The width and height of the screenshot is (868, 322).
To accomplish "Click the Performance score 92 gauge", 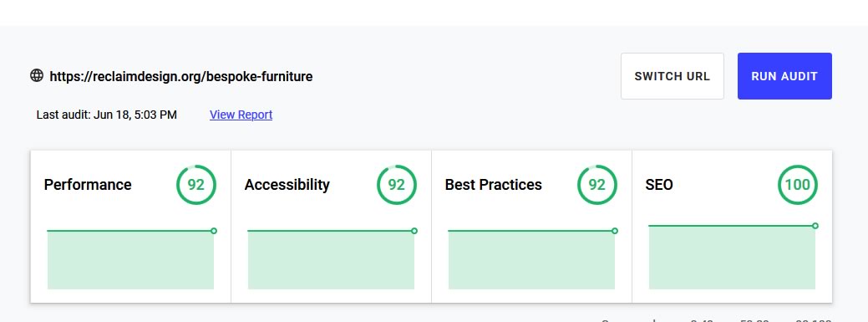I will click(196, 185).
